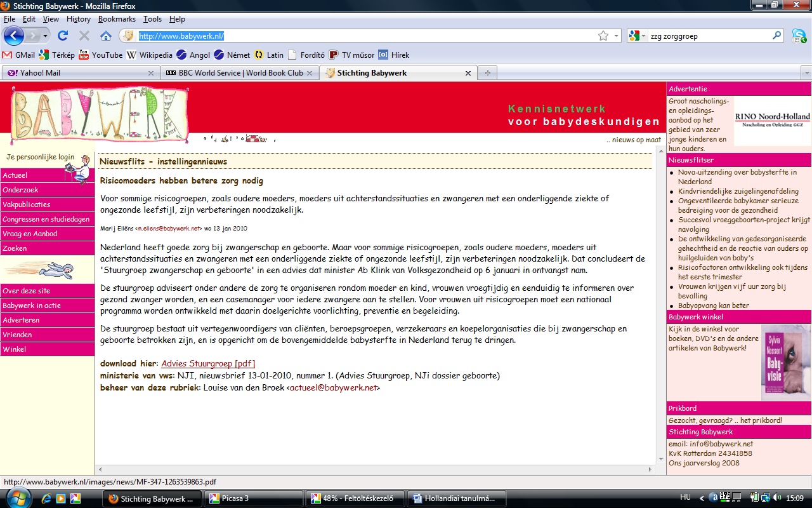812x508 pixels.
Task: Open the Edit menu
Action: [x=29, y=19]
